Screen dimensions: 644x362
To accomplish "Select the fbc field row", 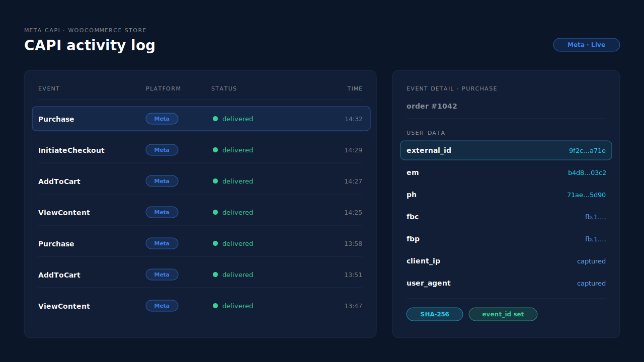I will tap(506, 217).
